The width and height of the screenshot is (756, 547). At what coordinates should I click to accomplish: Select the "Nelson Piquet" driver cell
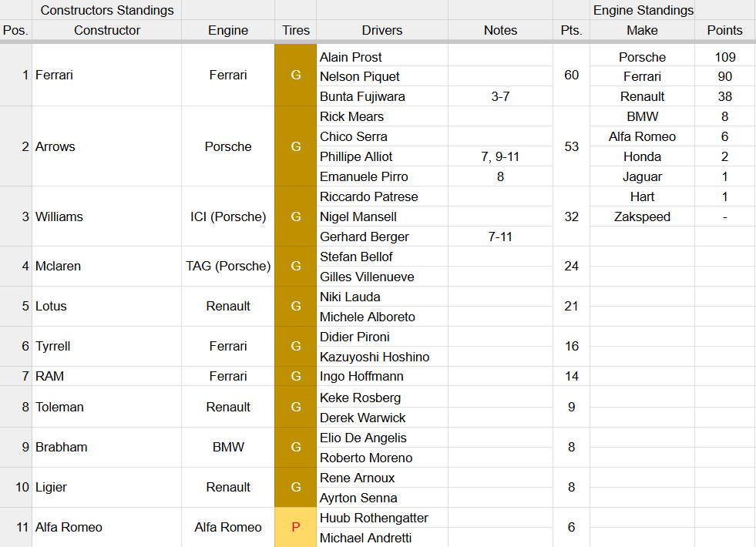tap(382, 76)
